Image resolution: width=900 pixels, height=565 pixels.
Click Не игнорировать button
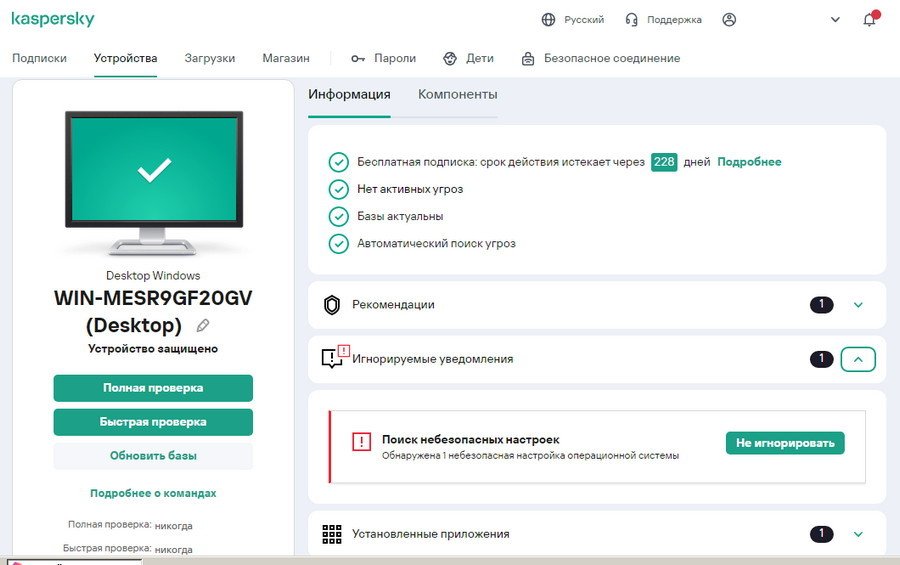point(785,443)
